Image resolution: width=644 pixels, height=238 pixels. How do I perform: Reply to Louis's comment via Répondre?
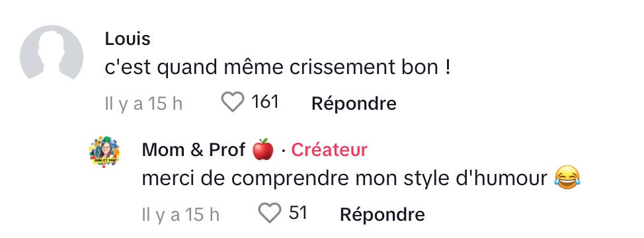[x=354, y=103]
